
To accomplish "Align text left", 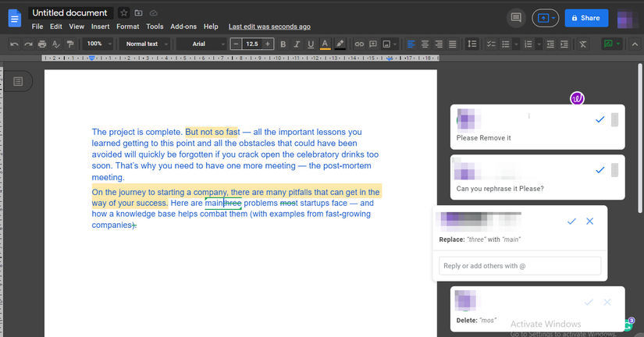I will pyautogui.click(x=411, y=44).
